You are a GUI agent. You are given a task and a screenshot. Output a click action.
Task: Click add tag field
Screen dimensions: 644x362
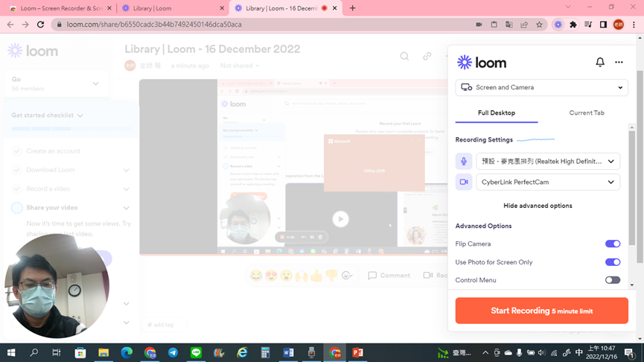163,325
